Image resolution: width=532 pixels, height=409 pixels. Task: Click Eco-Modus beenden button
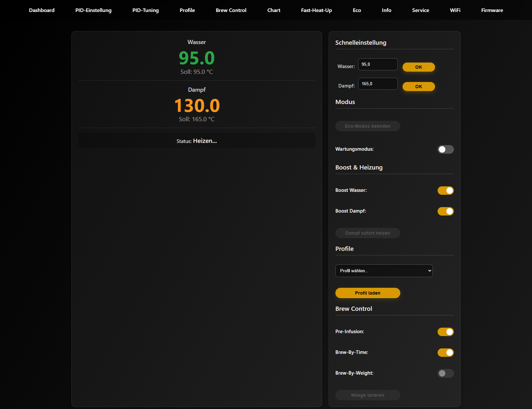point(368,126)
